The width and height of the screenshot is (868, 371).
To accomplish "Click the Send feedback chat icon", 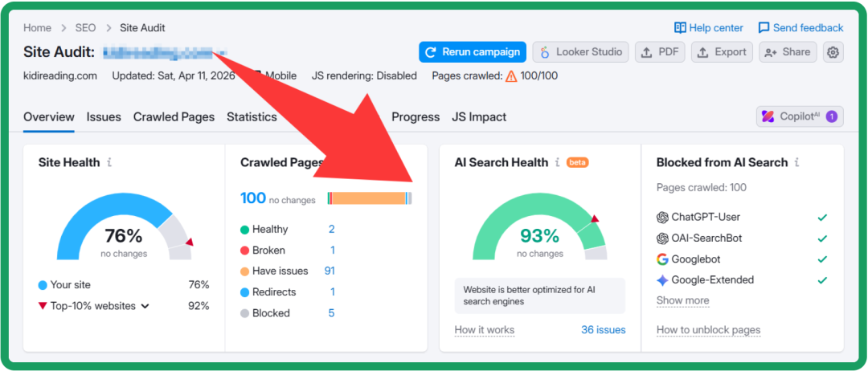I will (764, 27).
